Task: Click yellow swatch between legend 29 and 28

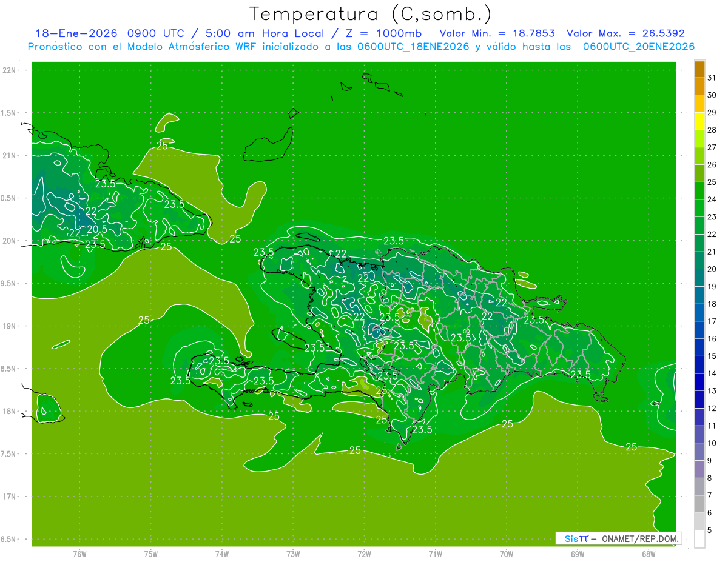Action: point(699,121)
